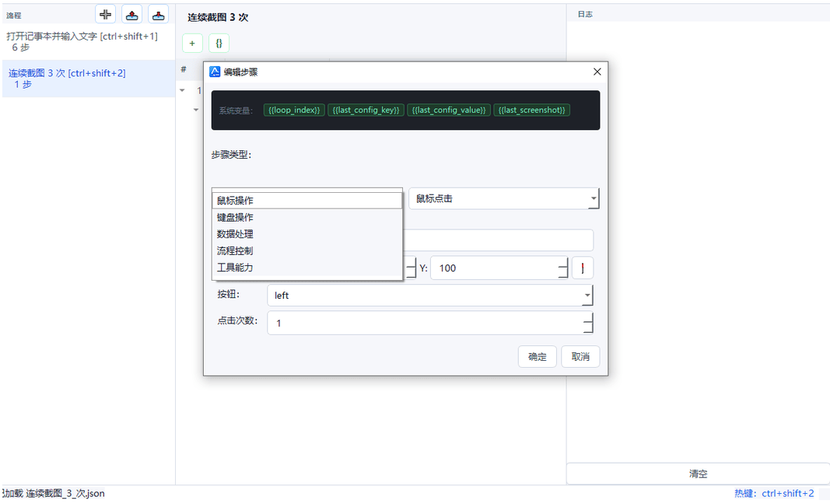Collapse step row 1 expander arrow

coord(182,90)
